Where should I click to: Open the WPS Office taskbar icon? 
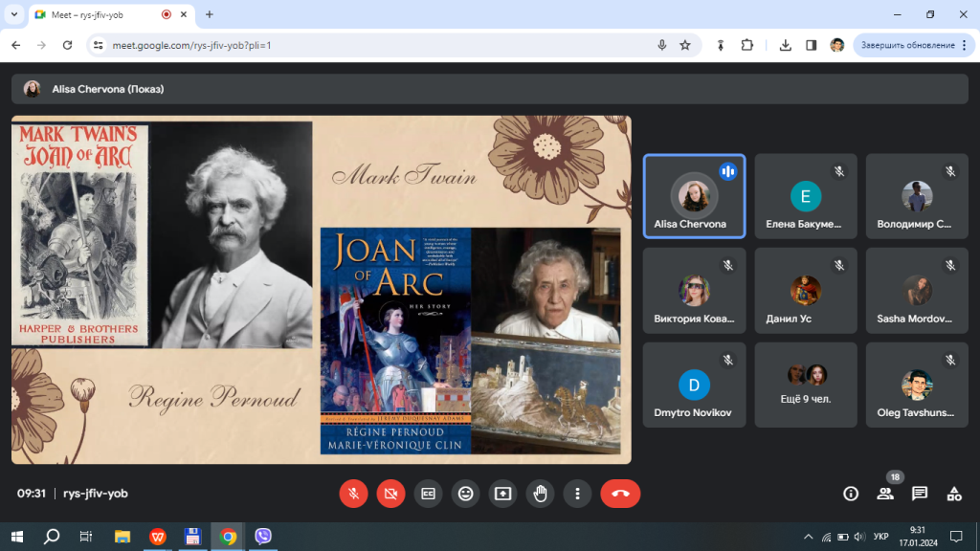[x=158, y=537]
